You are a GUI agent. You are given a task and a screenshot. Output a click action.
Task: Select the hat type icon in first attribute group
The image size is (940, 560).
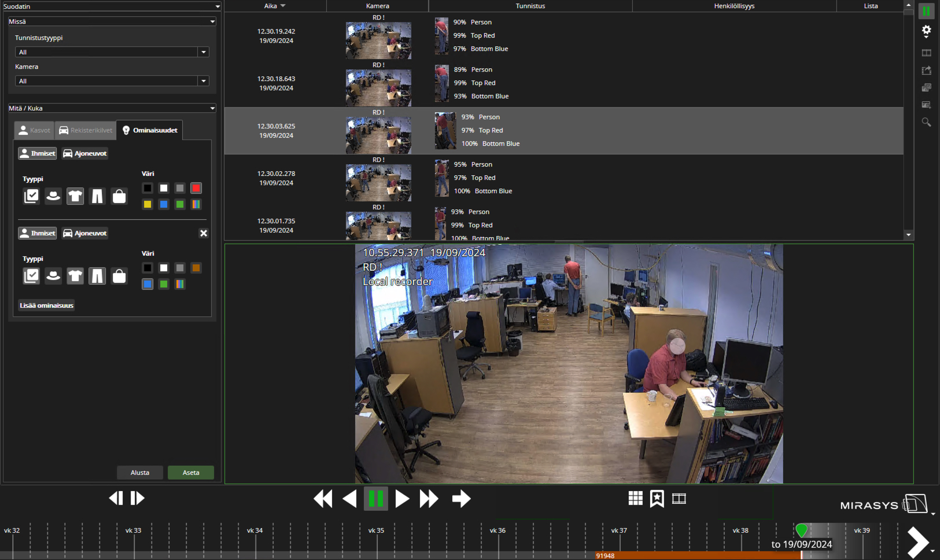[x=53, y=196]
